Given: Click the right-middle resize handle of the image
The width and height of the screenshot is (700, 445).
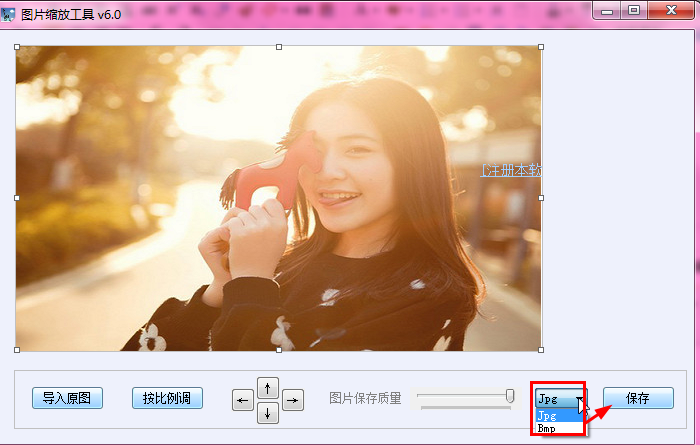Looking at the screenshot, I should click(541, 198).
